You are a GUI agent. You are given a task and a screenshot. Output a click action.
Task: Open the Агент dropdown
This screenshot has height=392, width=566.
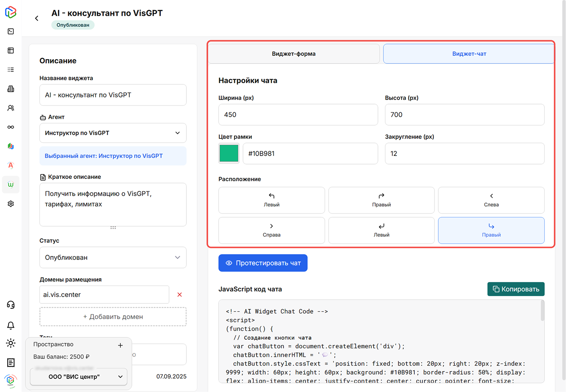113,133
